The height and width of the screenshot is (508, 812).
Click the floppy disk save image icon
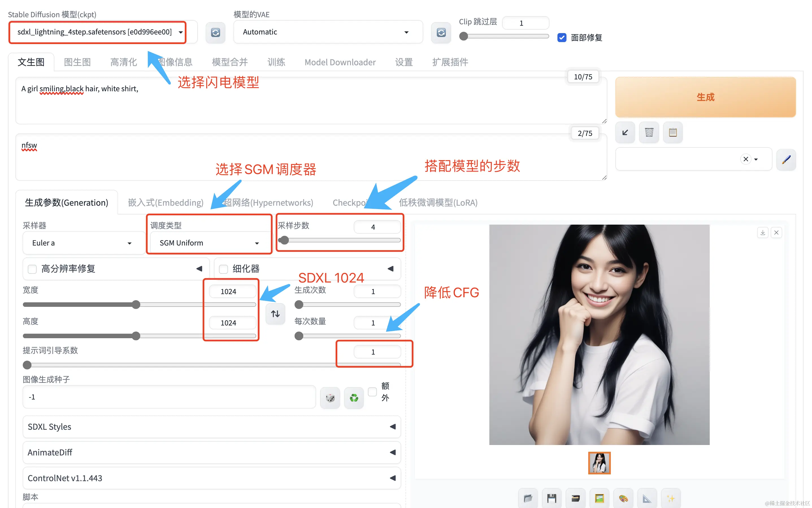point(552,498)
